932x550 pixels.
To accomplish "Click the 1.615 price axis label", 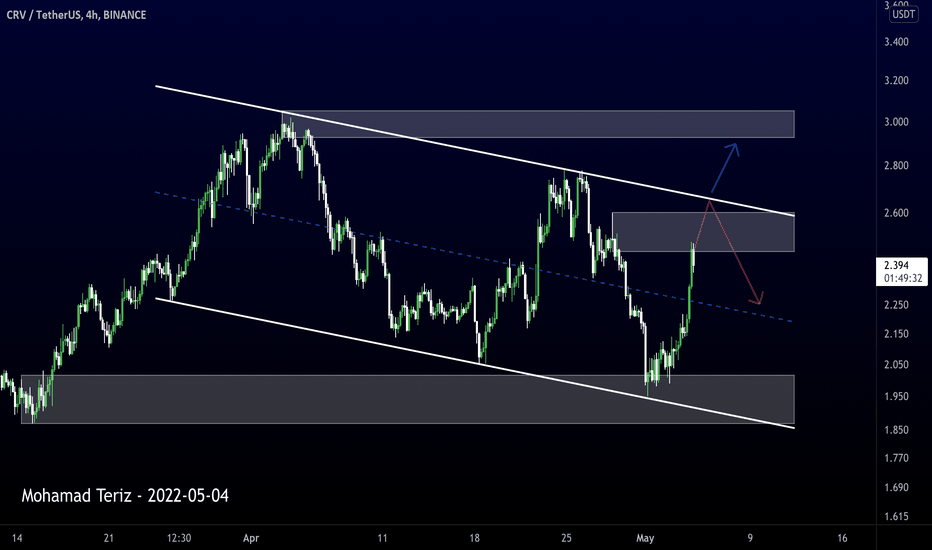I will click(896, 517).
